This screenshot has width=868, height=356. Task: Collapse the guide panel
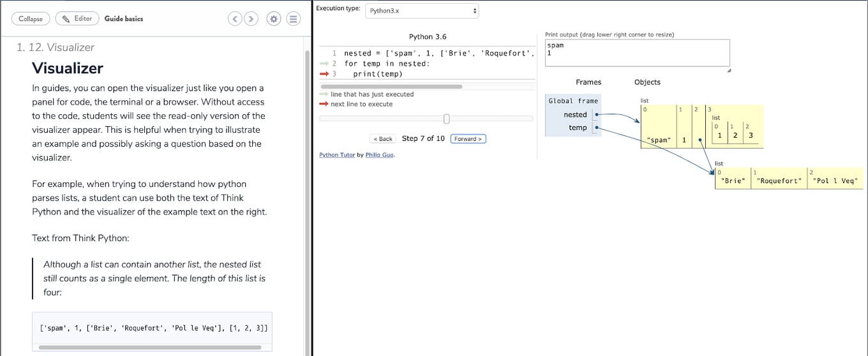pos(31,19)
